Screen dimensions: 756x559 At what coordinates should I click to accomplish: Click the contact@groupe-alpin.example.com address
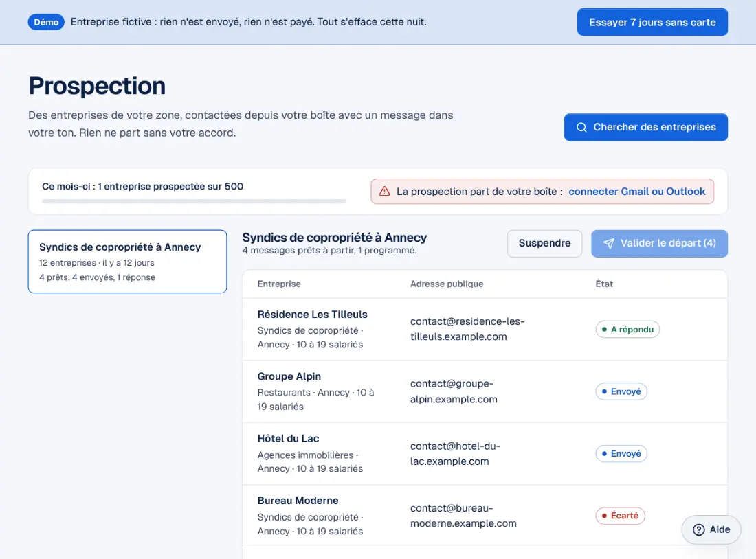(x=453, y=391)
